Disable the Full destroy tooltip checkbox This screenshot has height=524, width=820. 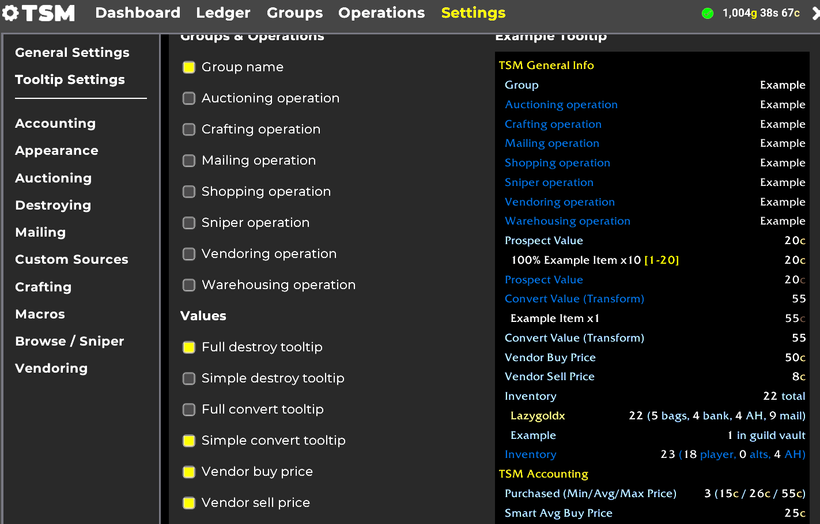point(189,347)
